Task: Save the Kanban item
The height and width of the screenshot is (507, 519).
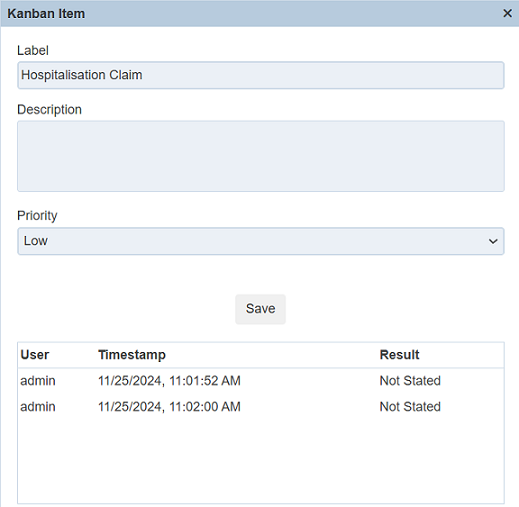Action: point(260,309)
